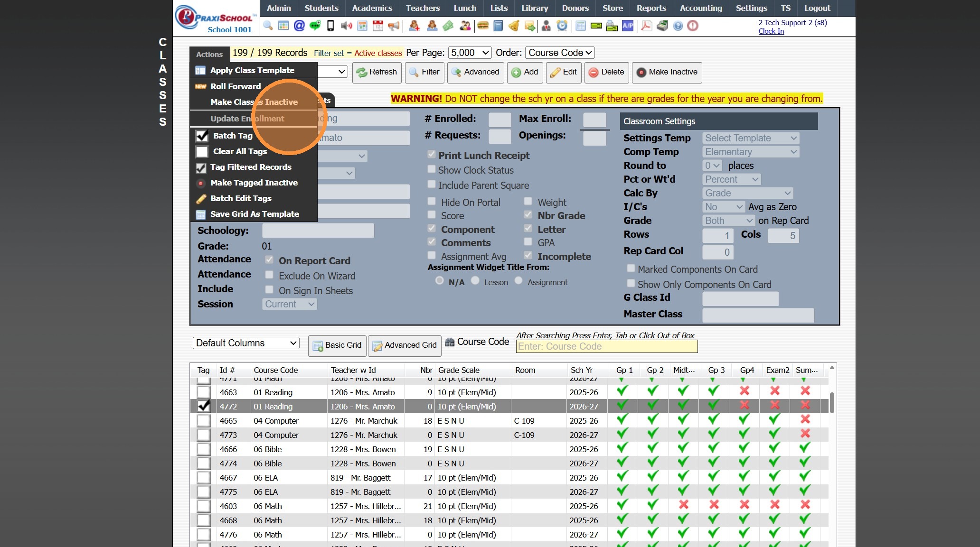The width and height of the screenshot is (980, 547).
Task: Click the Refresh button
Action: tap(377, 72)
